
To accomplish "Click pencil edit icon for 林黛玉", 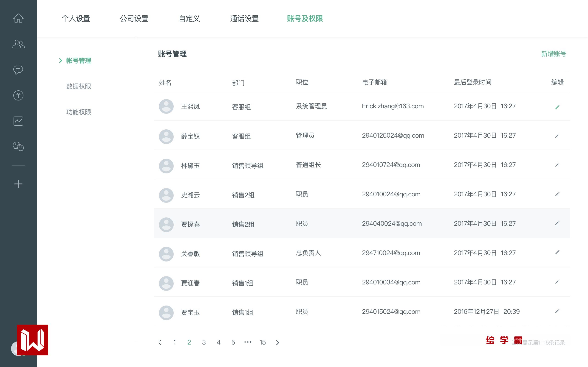I will click(557, 165).
